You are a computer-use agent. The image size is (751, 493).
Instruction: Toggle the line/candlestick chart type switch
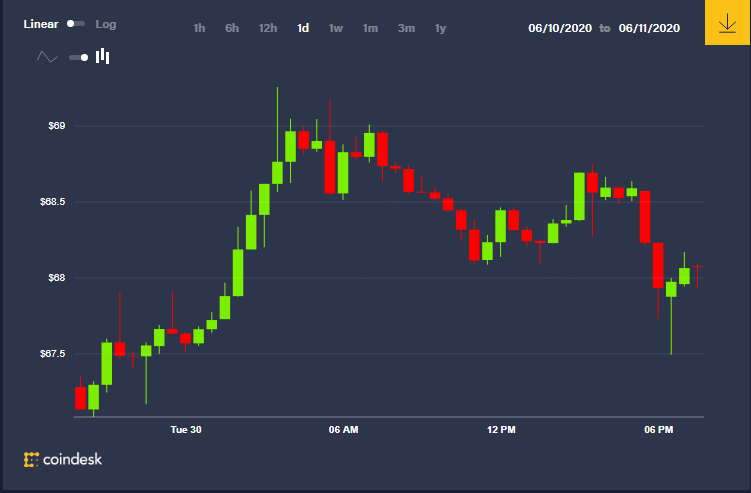[x=79, y=57]
